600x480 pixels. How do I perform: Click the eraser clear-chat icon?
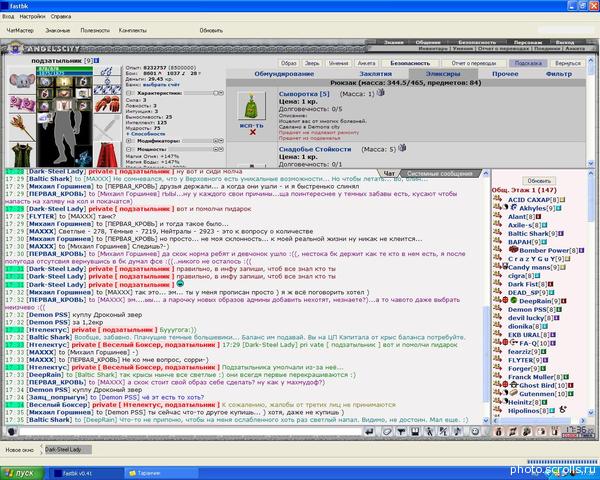tap(387, 431)
